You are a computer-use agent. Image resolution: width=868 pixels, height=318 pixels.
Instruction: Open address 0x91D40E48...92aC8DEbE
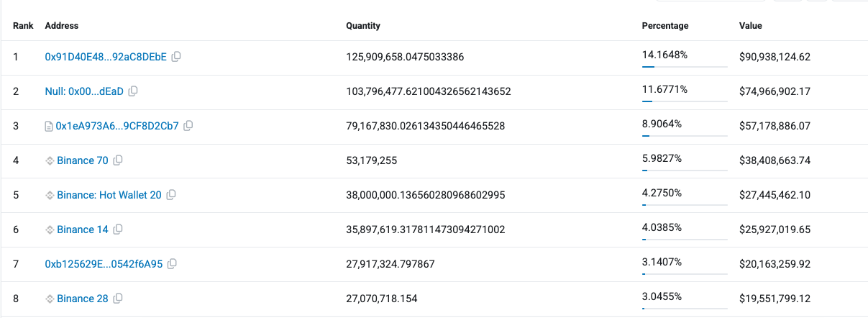coord(106,57)
